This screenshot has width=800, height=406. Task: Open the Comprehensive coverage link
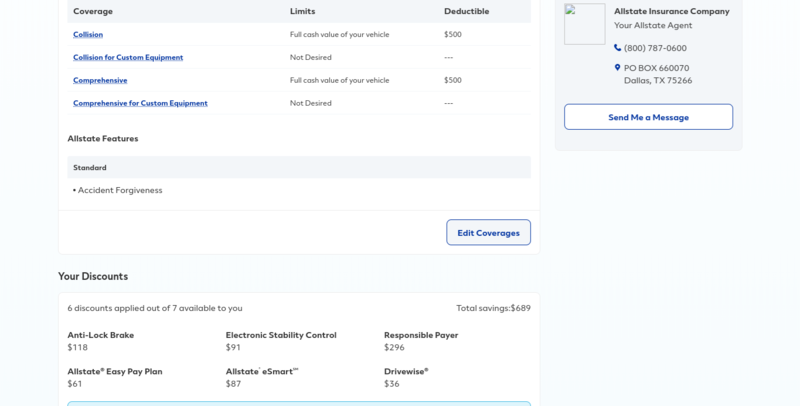pos(100,80)
